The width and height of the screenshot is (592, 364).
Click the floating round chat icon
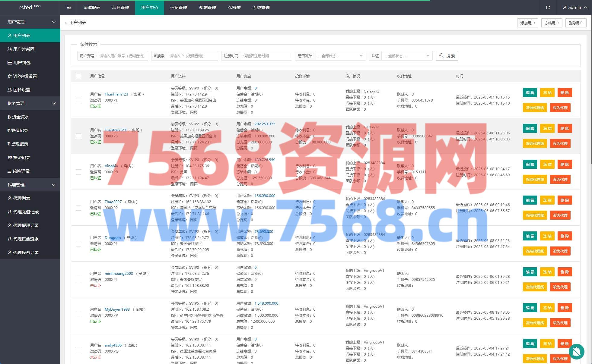(x=576, y=351)
